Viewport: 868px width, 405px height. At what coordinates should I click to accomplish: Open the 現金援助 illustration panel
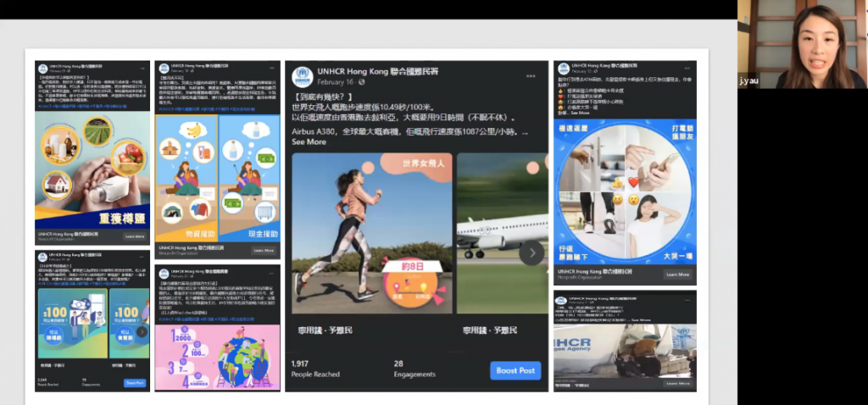click(249, 179)
